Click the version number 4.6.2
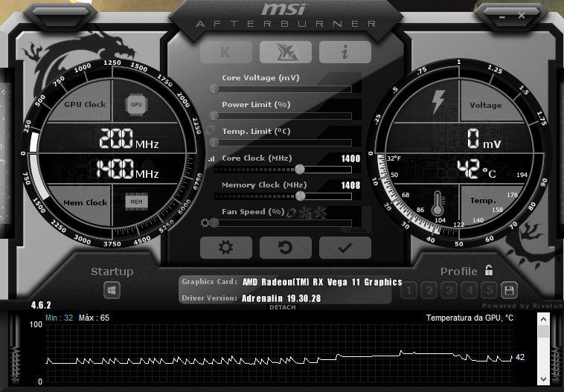 pos(41,305)
